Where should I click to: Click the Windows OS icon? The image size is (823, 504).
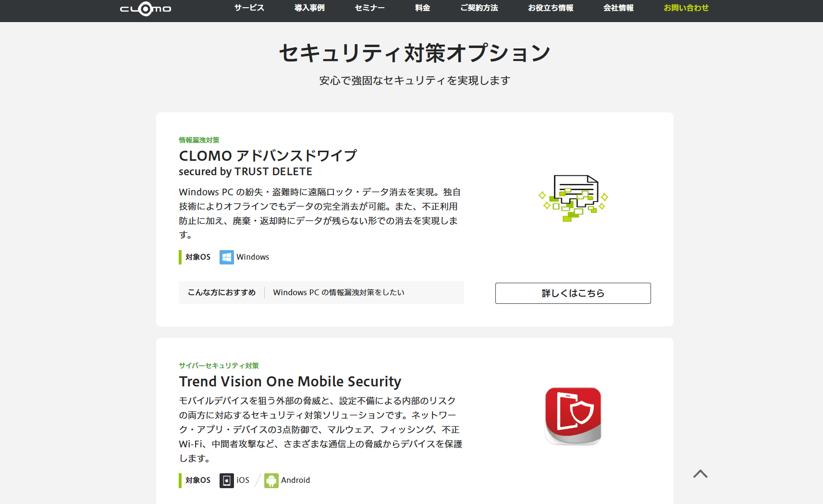click(x=227, y=257)
